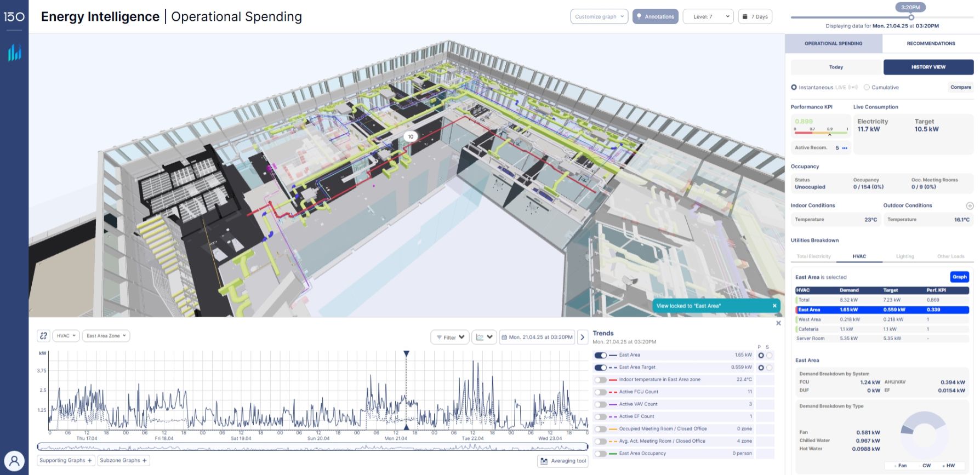Click the chart cursor marker at Mon 21.04
Screen dimensions: 980x475
click(x=406, y=354)
